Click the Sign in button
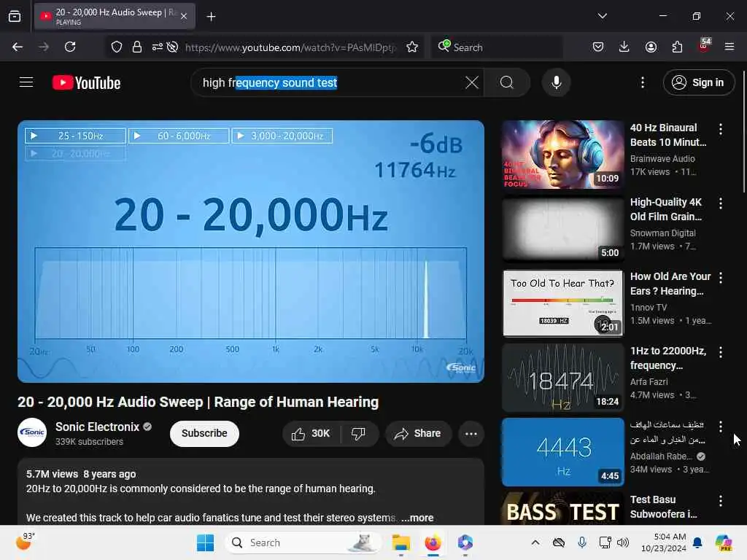The height and width of the screenshot is (560, 747). (x=698, y=82)
